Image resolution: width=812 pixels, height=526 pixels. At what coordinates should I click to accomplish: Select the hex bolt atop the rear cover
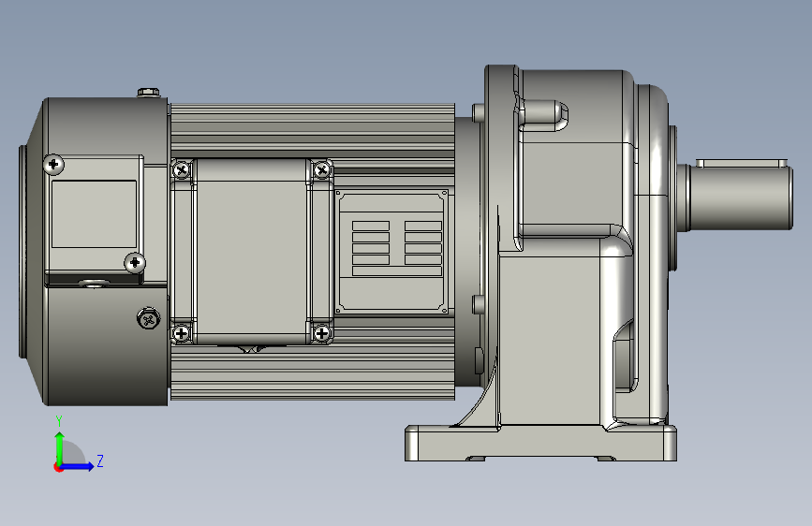click(149, 93)
